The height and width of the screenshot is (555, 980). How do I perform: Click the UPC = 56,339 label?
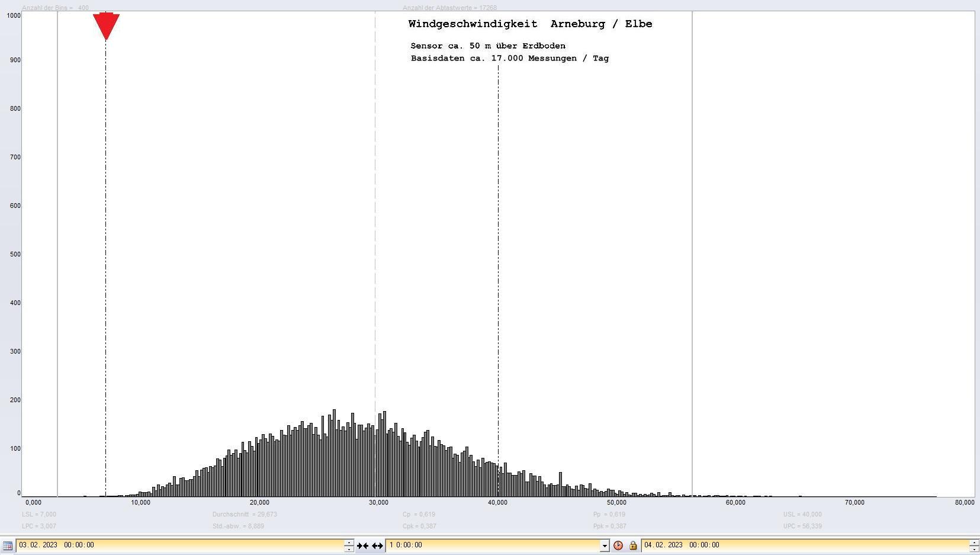click(x=802, y=526)
